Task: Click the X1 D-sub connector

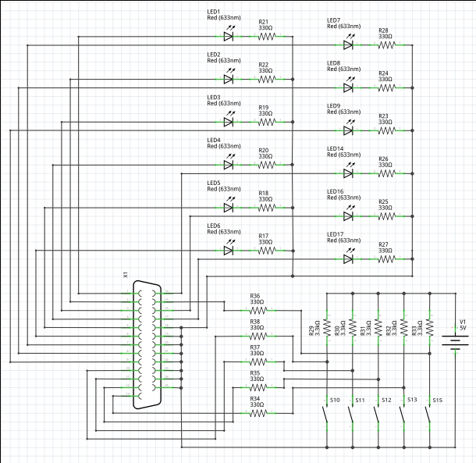Action: (147, 344)
